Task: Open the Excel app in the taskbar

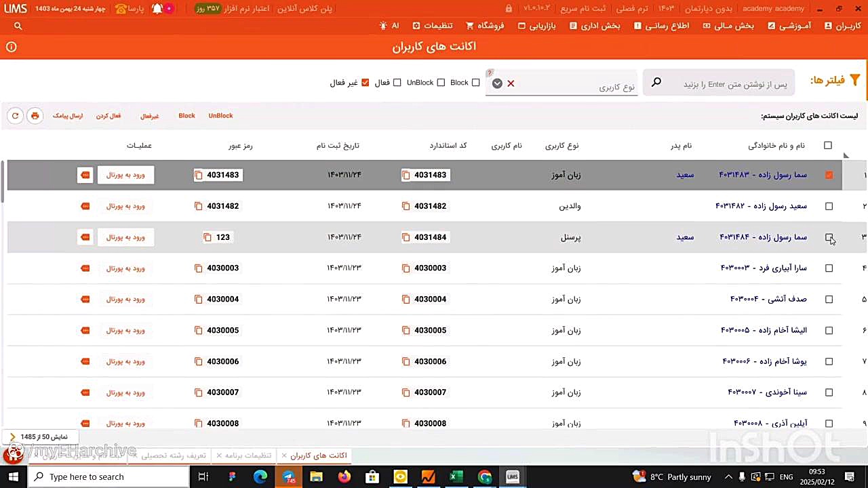Action: tap(456, 477)
